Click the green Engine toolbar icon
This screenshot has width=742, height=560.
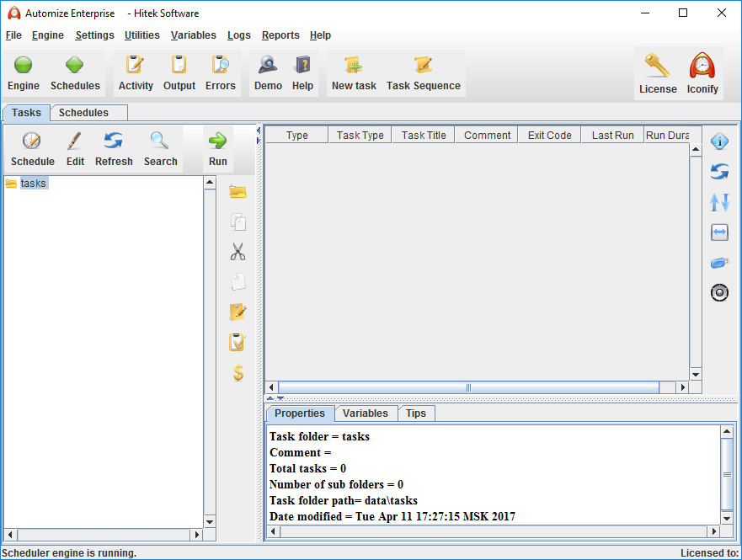[24, 65]
